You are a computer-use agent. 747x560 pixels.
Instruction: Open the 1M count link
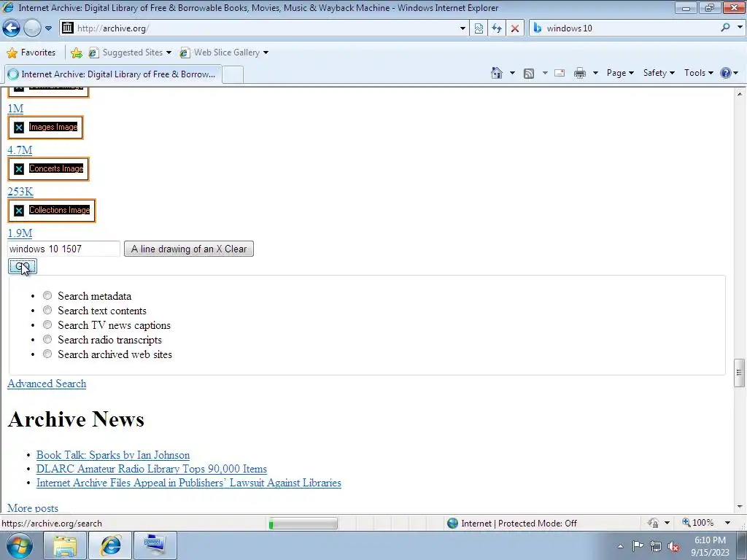(15, 109)
